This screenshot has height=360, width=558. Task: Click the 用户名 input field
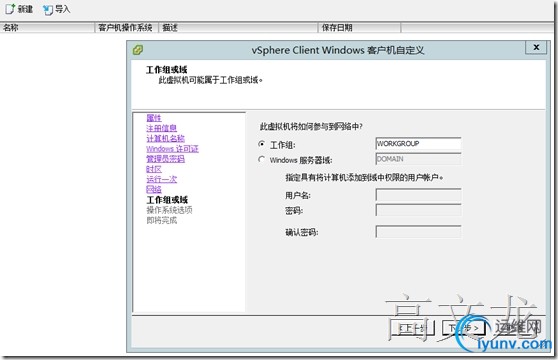[418, 195]
